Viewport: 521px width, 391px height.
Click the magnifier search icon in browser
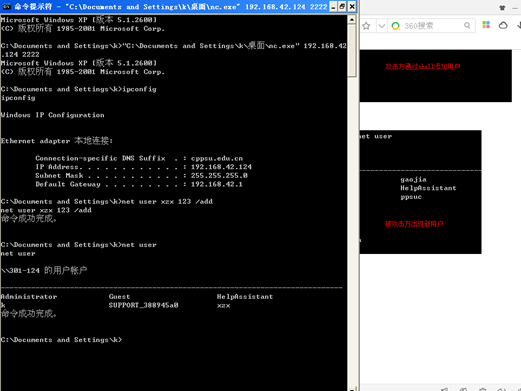[467, 25]
